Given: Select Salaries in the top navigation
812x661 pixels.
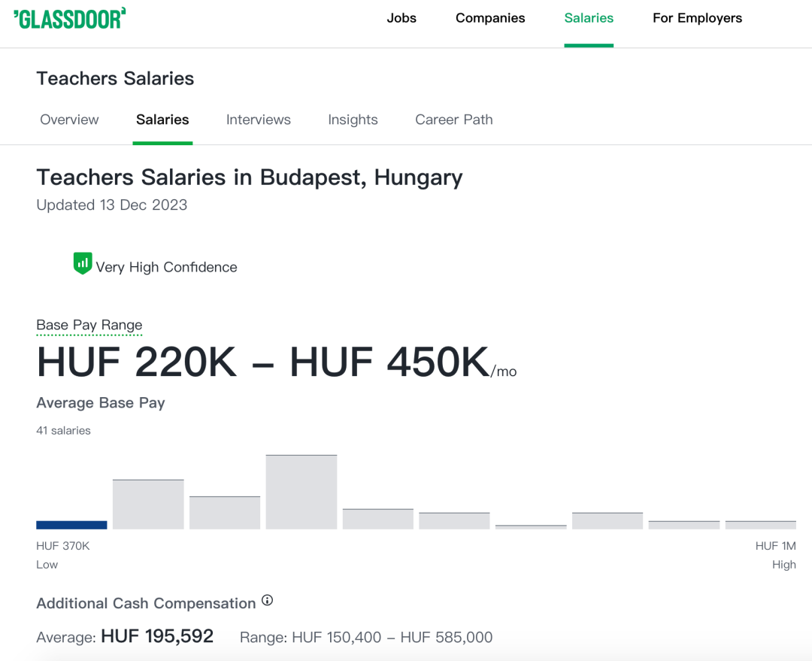Looking at the screenshot, I should tap(589, 18).
